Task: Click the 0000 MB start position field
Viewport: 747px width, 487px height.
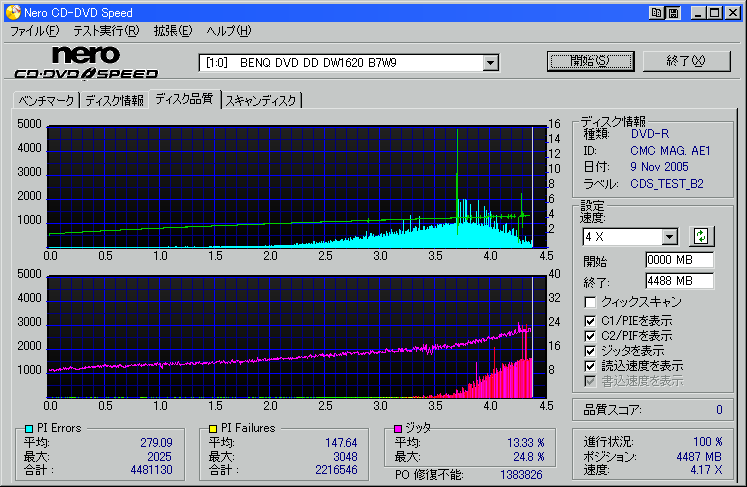Action: (x=679, y=260)
